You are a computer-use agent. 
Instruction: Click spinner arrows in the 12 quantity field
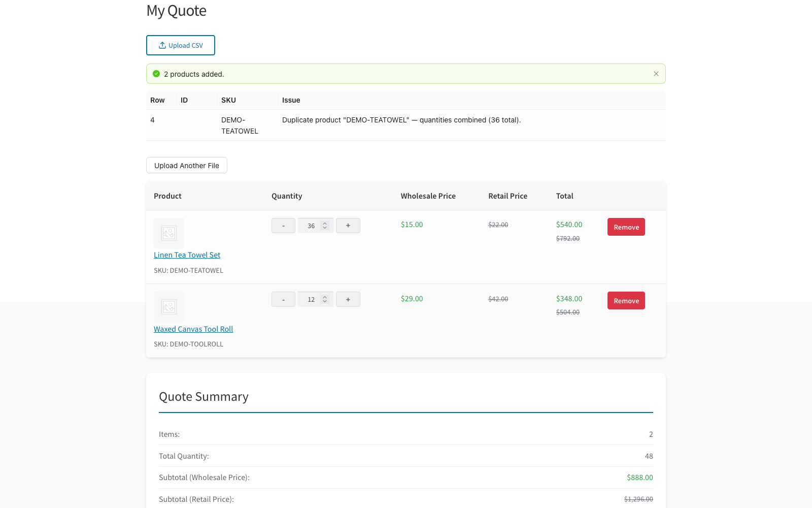325,299
